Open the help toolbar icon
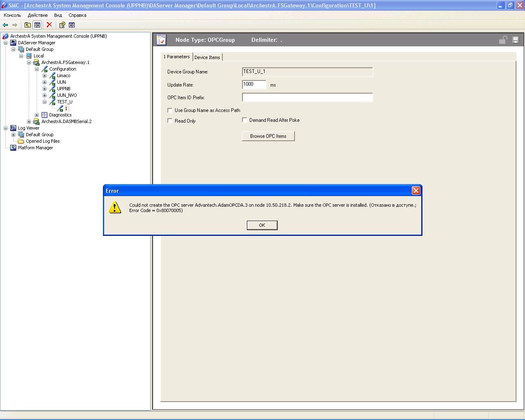525x420 pixels. (62, 25)
